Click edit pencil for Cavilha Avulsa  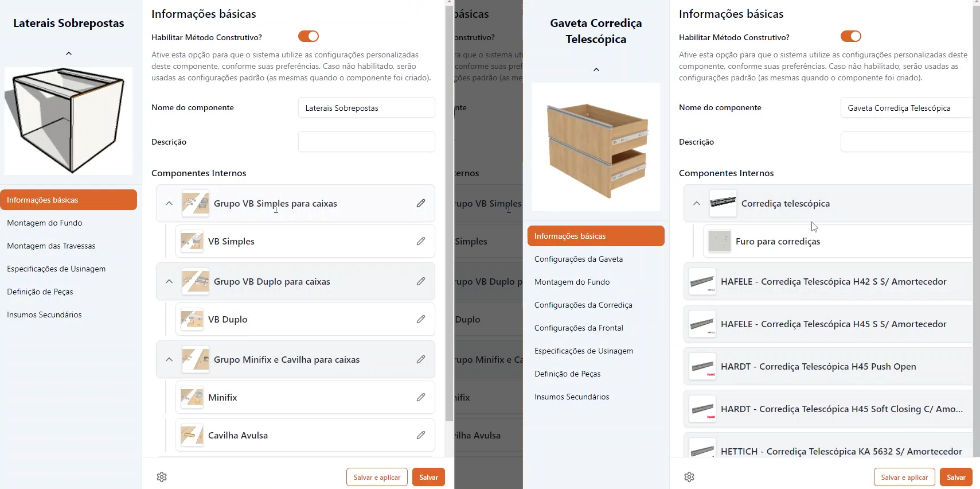coord(420,435)
